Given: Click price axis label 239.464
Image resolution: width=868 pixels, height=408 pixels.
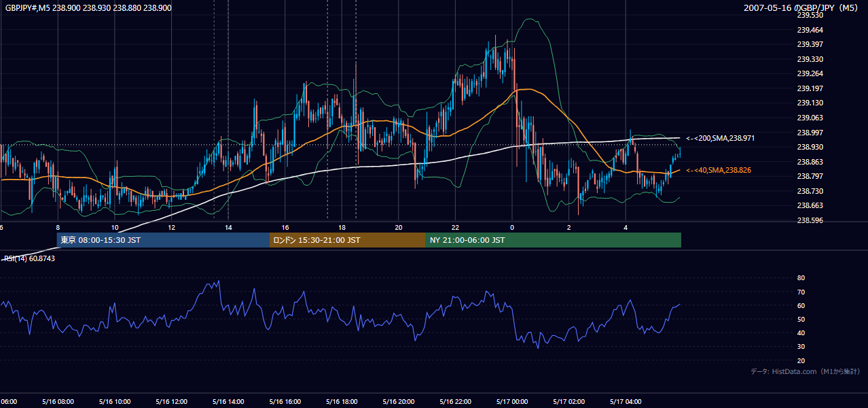Looking at the screenshot, I should point(810,30).
